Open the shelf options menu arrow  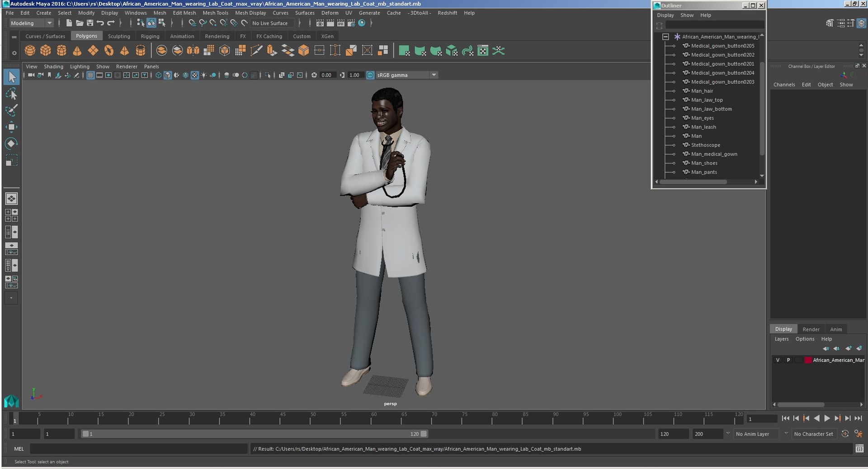pyautogui.click(x=14, y=53)
